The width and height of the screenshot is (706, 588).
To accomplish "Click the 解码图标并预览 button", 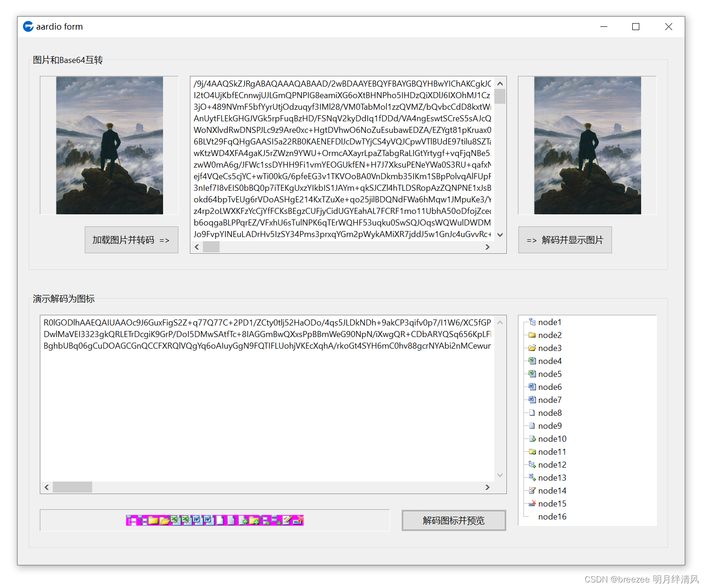I will (454, 520).
